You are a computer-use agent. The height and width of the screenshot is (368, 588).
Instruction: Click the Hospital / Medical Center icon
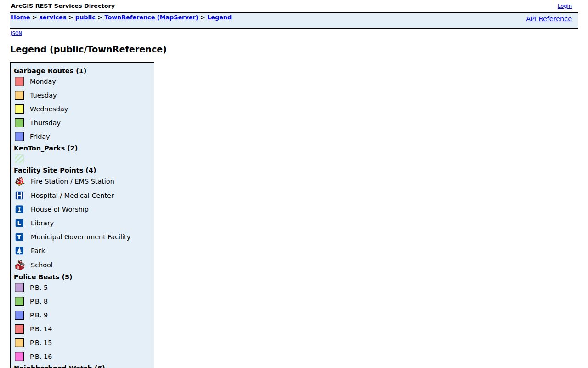click(x=19, y=195)
